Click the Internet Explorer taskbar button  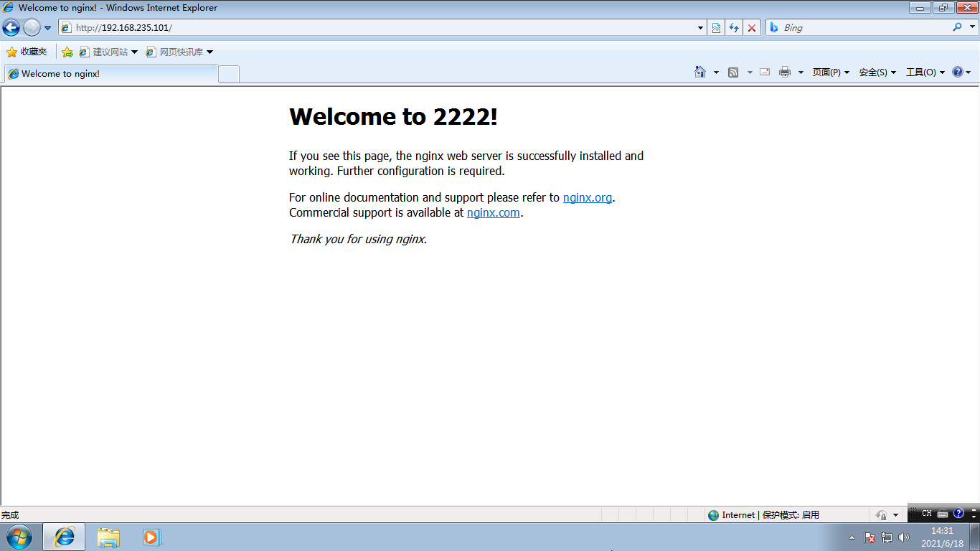tap(64, 537)
